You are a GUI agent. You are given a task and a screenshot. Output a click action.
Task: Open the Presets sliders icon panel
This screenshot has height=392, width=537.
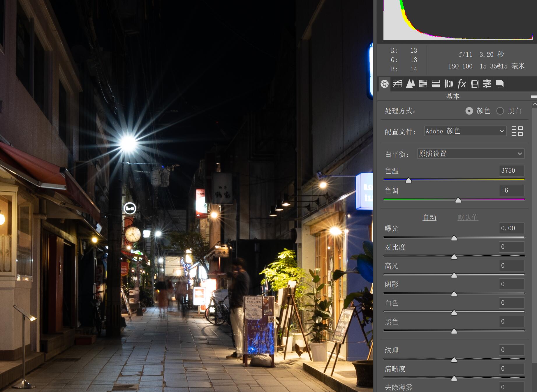(487, 84)
